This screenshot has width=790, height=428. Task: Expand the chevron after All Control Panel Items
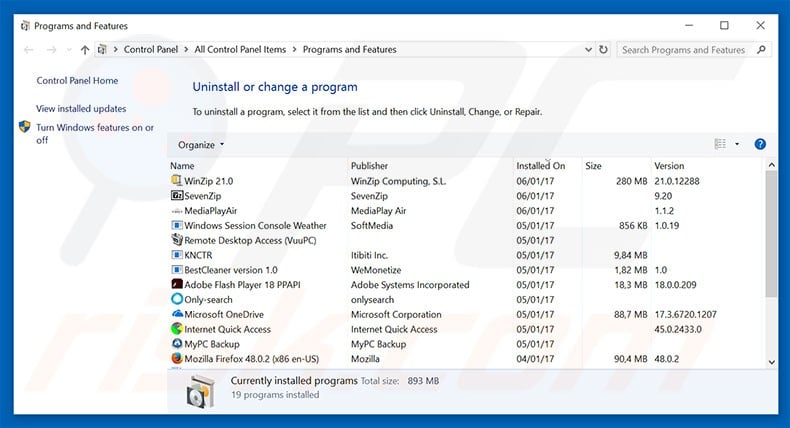click(294, 49)
